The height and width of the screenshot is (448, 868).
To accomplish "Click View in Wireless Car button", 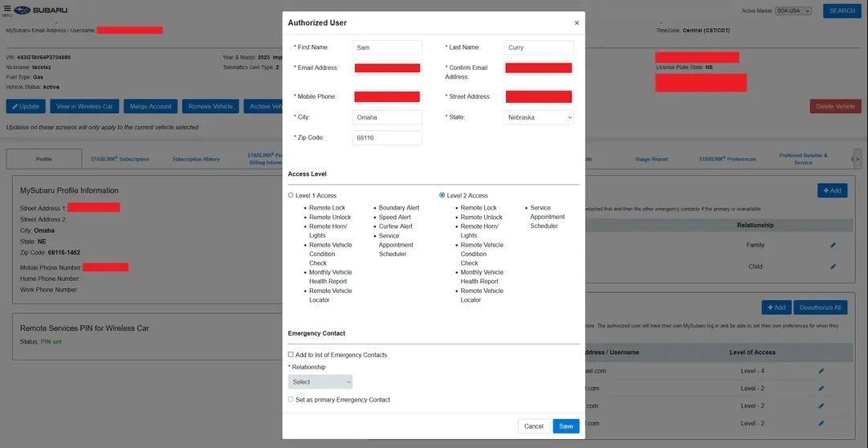I will pyautogui.click(x=84, y=106).
